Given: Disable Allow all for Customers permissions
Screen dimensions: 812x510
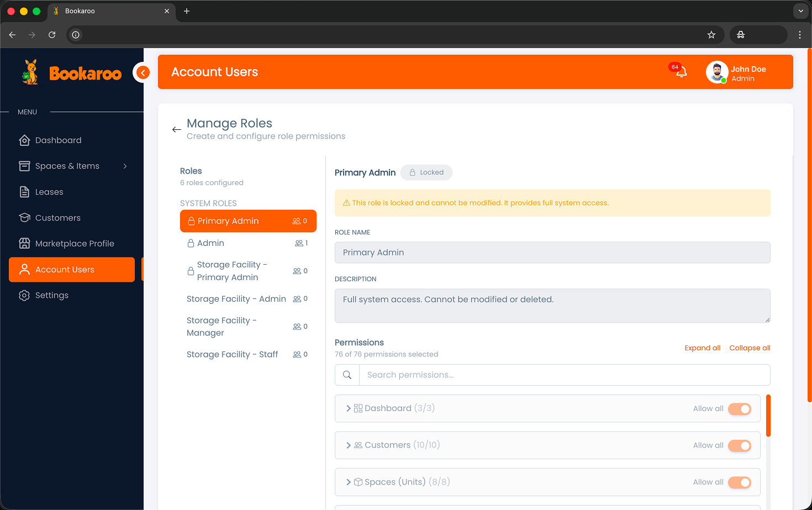Looking at the screenshot, I should pyautogui.click(x=739, y=445).
